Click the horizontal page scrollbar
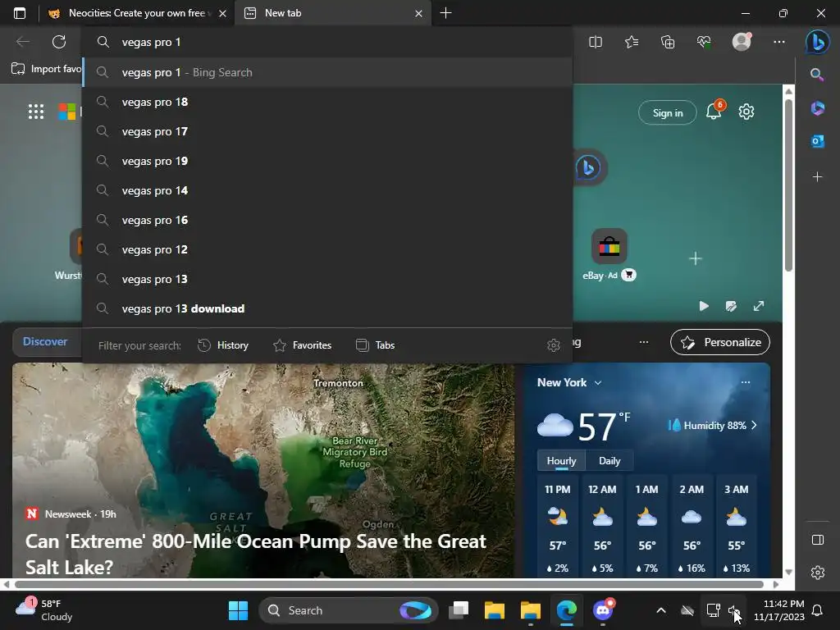 (390, 584)
